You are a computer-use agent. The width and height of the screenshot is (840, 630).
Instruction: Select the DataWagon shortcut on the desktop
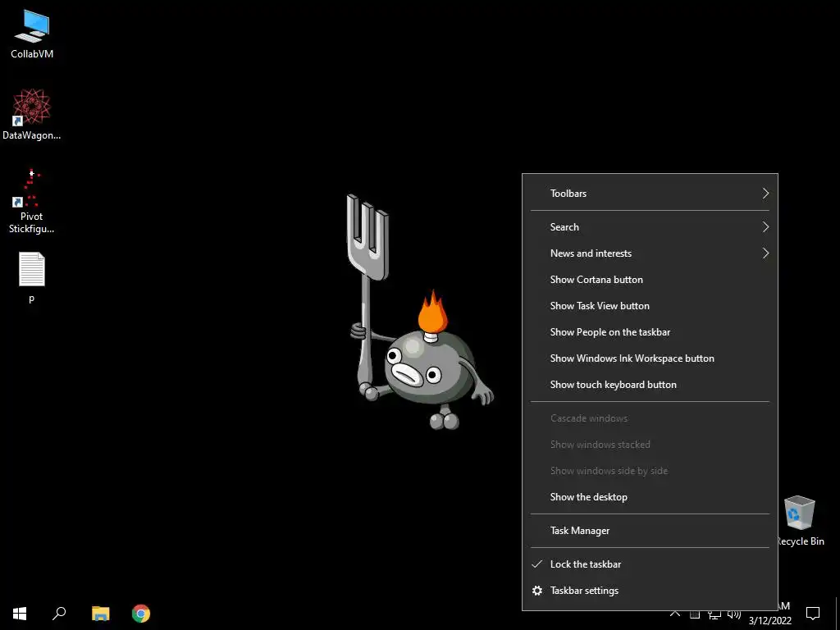coord(32,115)
